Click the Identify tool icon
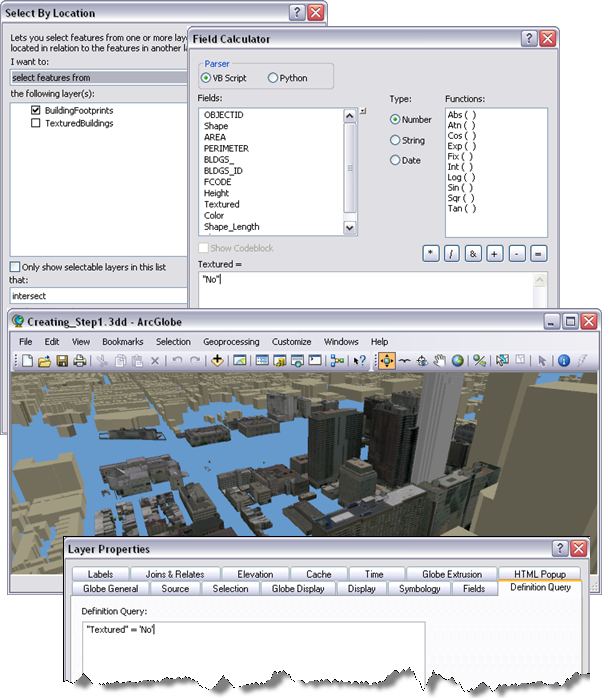Viewport: 602px width, 698px height. pyautogui.click(x=564, y=360)
